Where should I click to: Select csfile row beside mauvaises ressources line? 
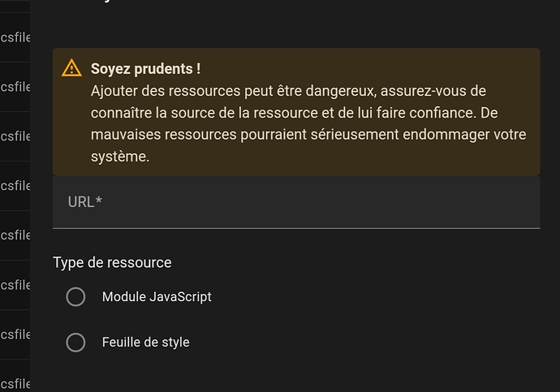pyautogui.click(x=15, y=136)
